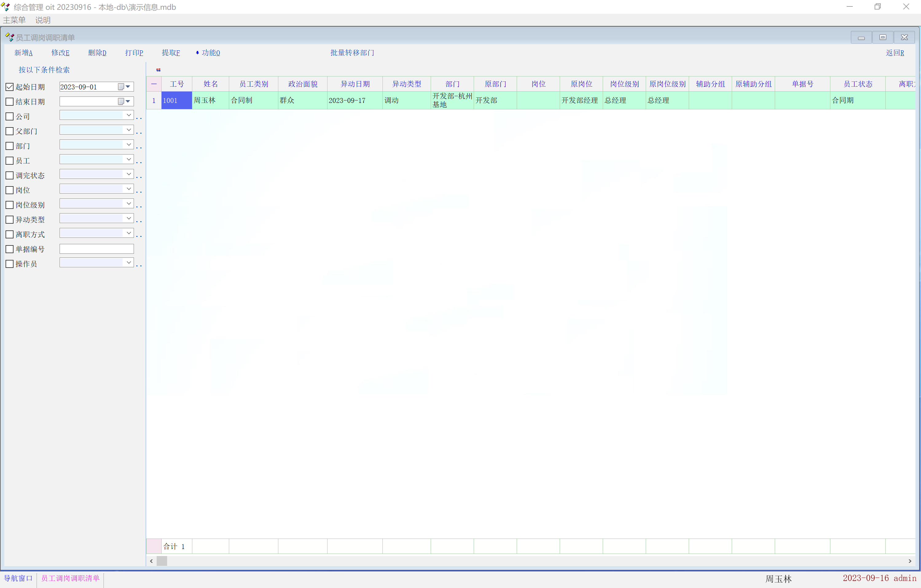Enable the 部门 filter checkbox
The image size is (921, 588).
click(10, 146)
